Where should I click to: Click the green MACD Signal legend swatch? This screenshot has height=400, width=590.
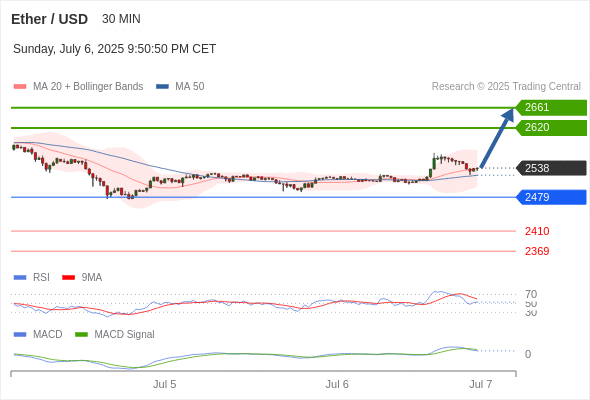81,335
